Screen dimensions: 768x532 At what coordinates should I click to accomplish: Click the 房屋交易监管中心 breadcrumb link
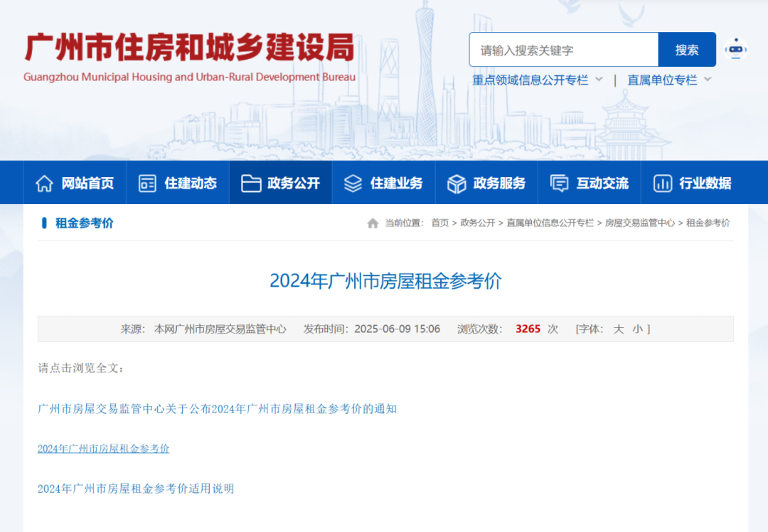coord(639,223)
